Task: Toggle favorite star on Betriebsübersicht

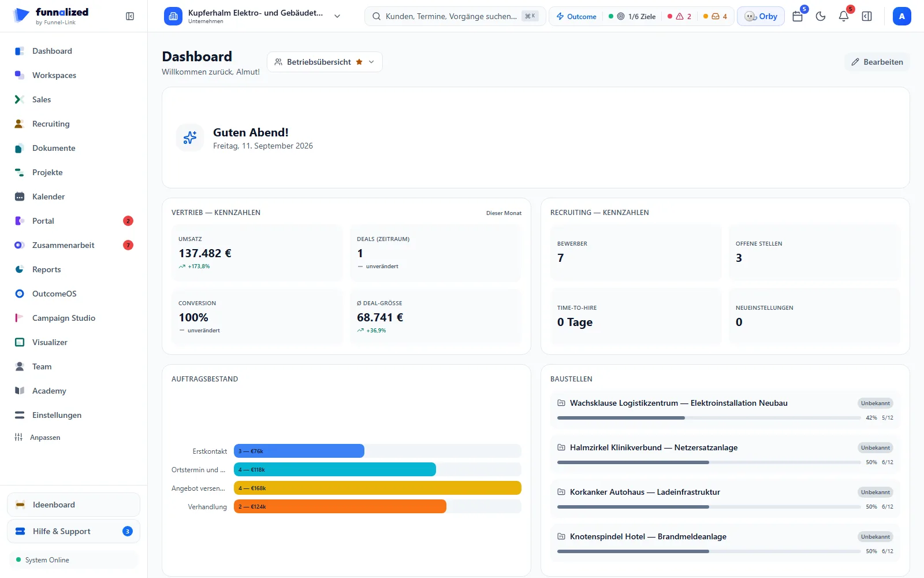Action: click(x=359, y=62)
